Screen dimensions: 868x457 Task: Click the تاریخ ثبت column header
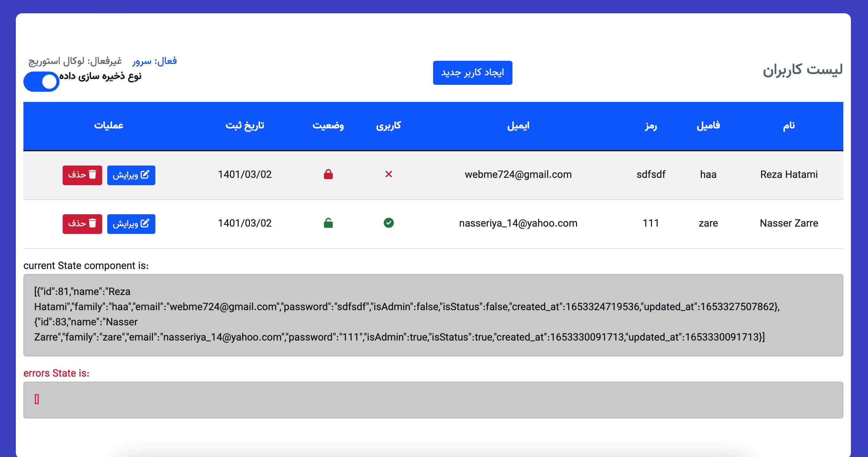(245, 126)
